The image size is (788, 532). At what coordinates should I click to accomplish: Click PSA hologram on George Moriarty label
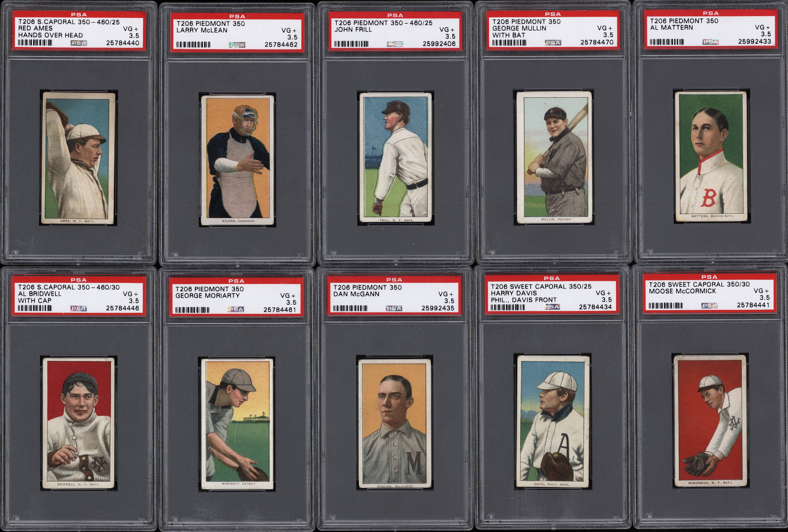coord(236,309)
